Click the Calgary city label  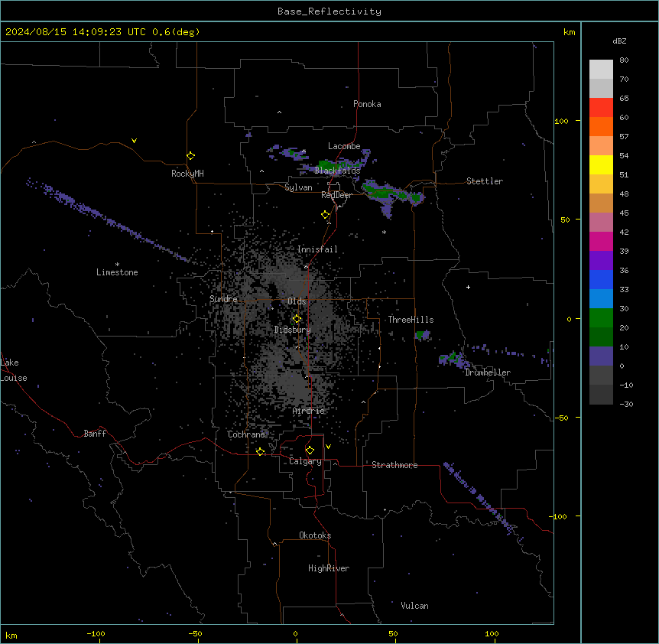tap(305, 461)
